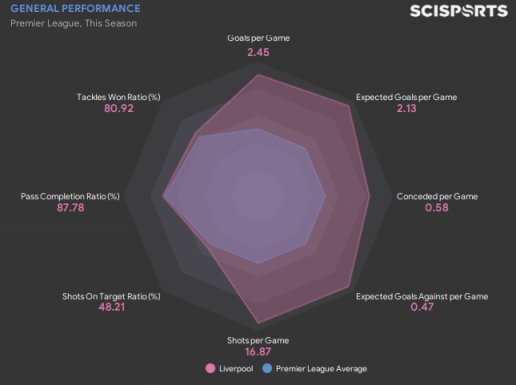The height and width of the screenshot is (385, 516).
Task: Toggle the pink Liverpool legend circle
Action: (210, 369)
